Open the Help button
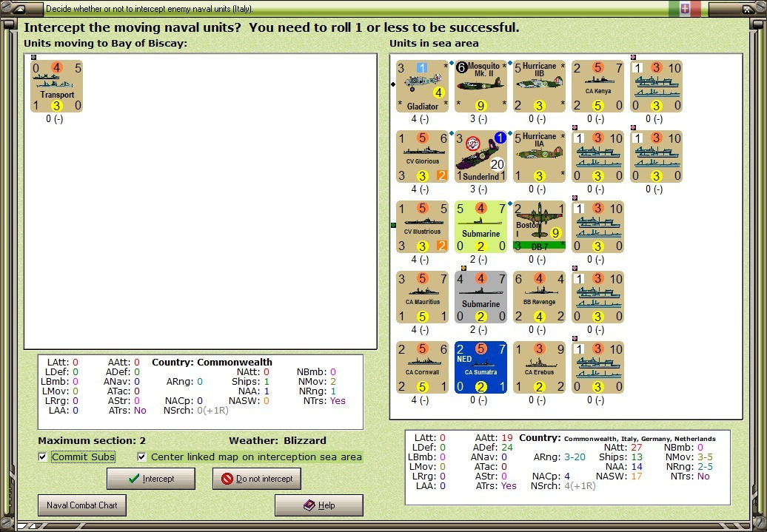The image size is (767, 532). pyautogui.click(x=319, y=505)
